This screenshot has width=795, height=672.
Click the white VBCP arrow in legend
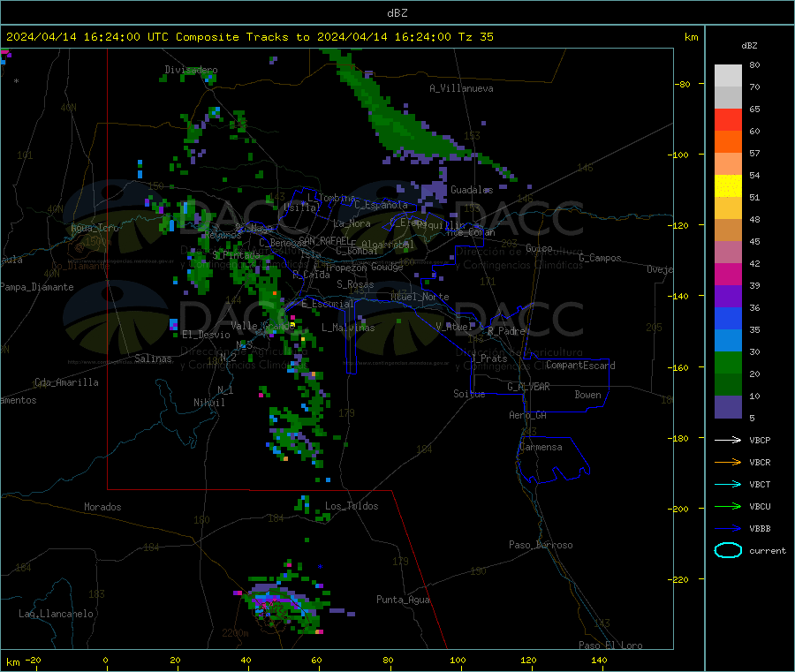click(x=728, y=440)
